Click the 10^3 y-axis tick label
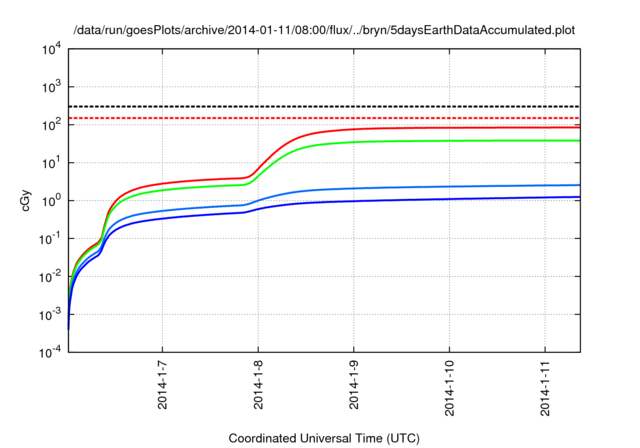This screenshot has width=640, height=448. [52, 86]
